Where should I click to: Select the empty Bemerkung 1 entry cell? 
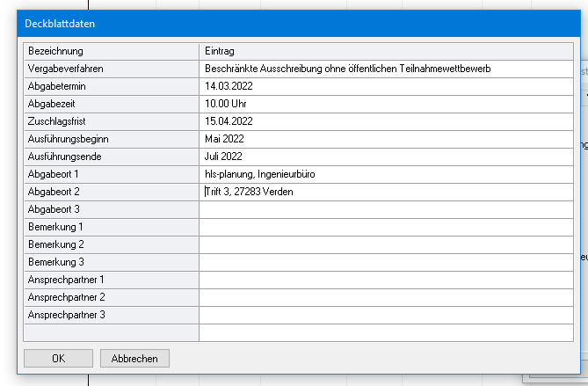point(385,227)
